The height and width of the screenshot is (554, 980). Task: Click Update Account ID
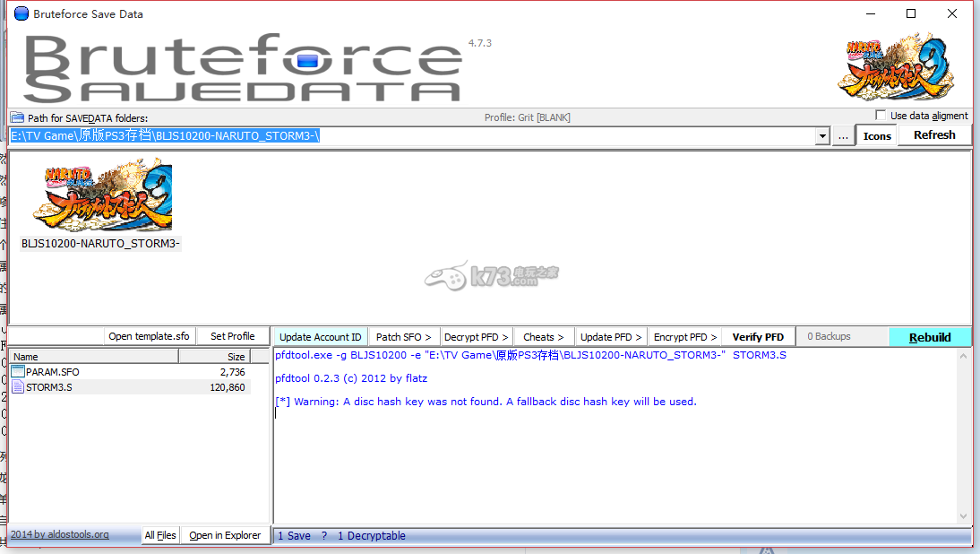(x=321, y=337)
